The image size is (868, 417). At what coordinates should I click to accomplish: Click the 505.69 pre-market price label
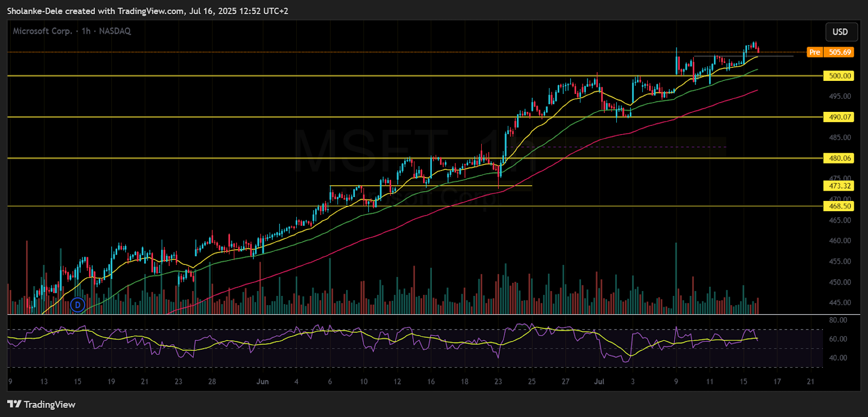click(839, 52)
